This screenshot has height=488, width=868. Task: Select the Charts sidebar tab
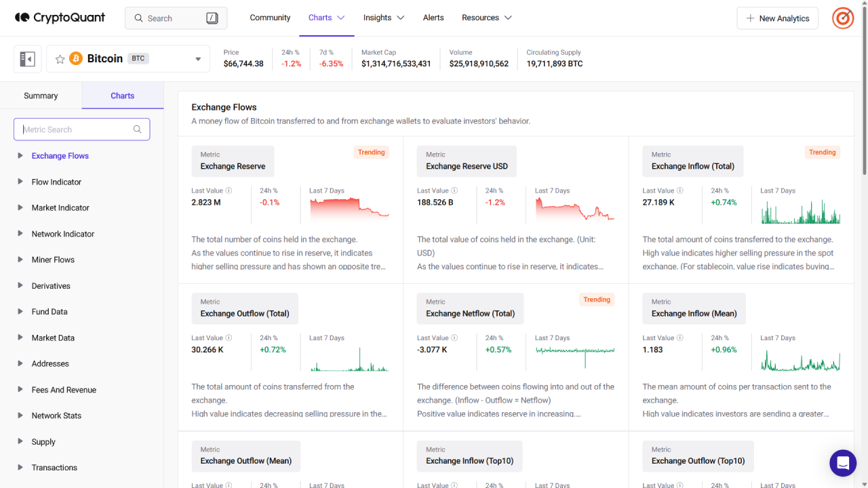pos(123,96)
